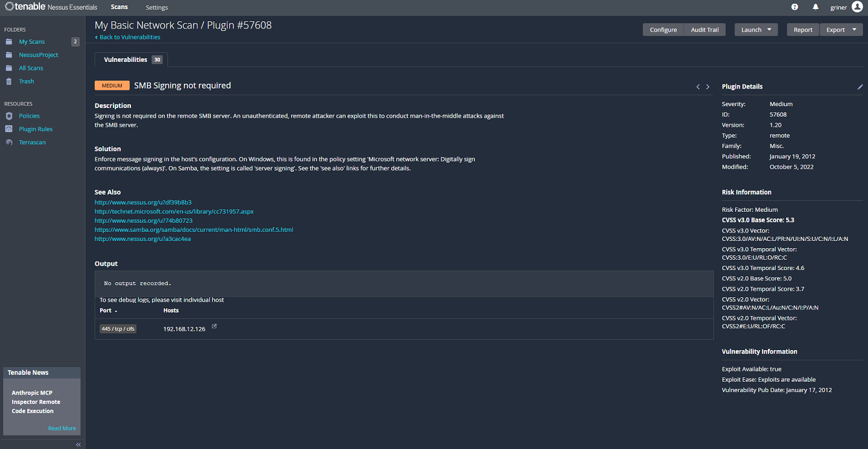Open the technet.microsoft.com cc731957 link
This screenshot has height=449, width=868.
[x=174, y=211]
